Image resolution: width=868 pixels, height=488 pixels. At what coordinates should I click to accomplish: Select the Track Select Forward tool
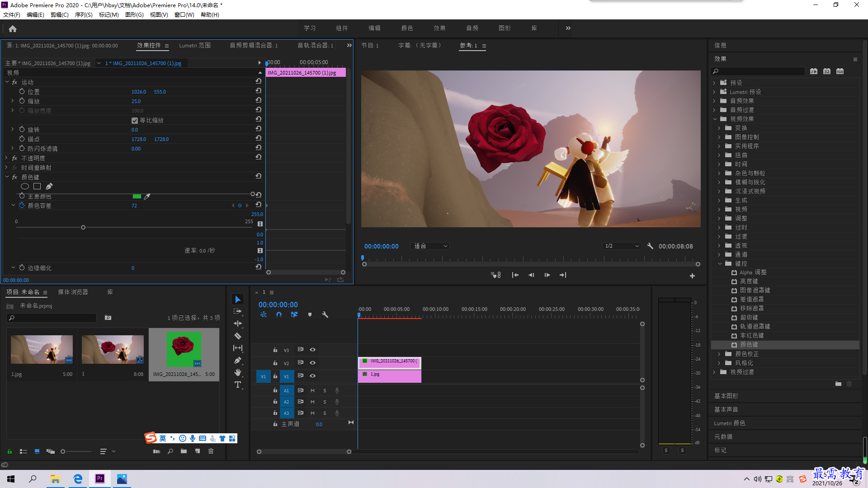[238, 311]
